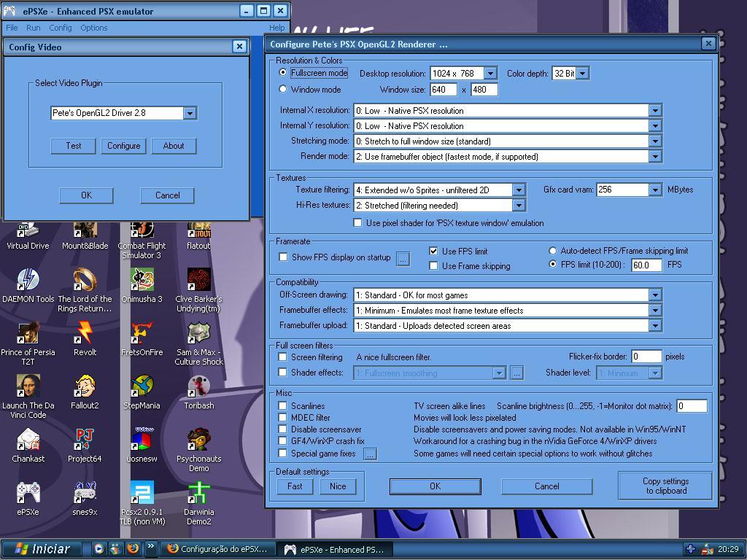Enable the Use Frame skipping checkbox
Screen dimensions: 747x560
click(433, 265)
